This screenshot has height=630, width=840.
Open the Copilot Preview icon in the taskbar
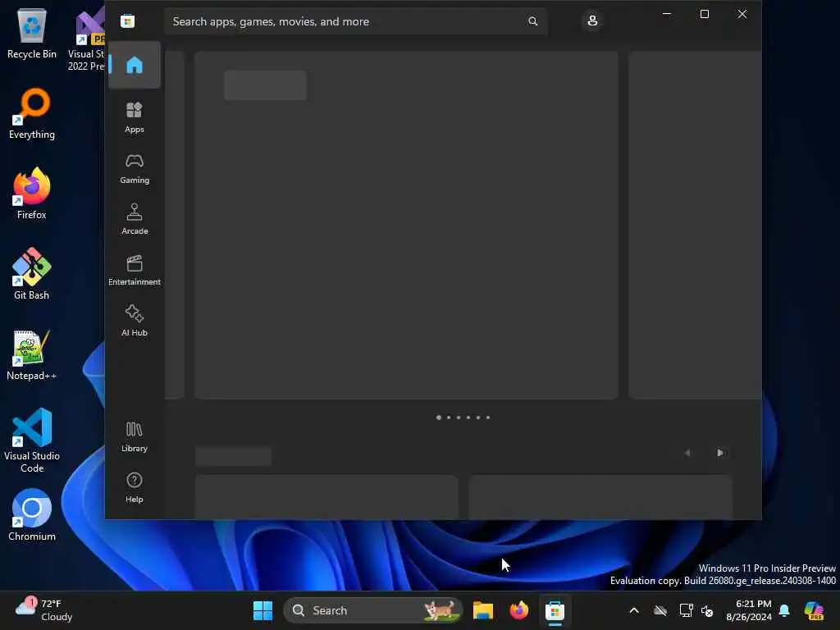(814, 610)
